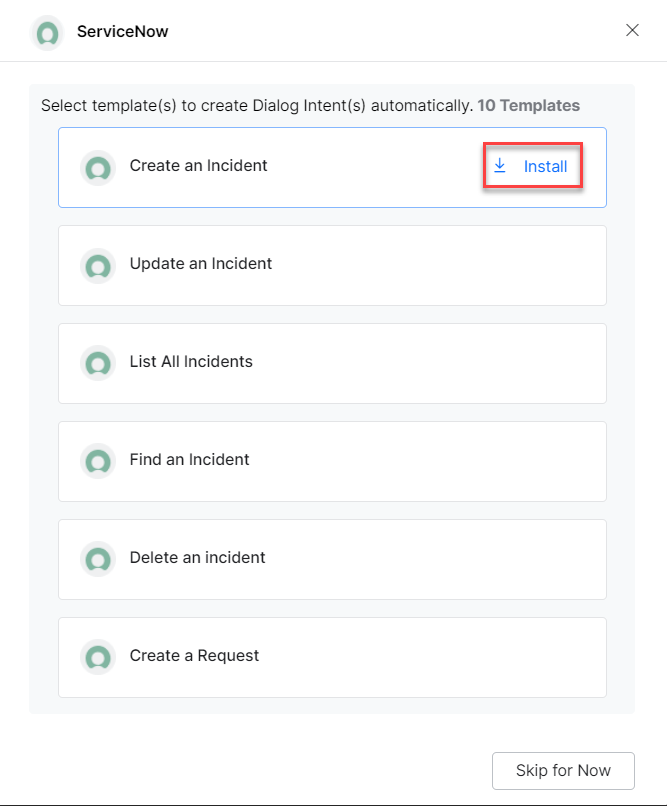Select the Create a Request template card
Image resolution: width=667 pixels, height=806 pixels.
(x=332, y=657)
